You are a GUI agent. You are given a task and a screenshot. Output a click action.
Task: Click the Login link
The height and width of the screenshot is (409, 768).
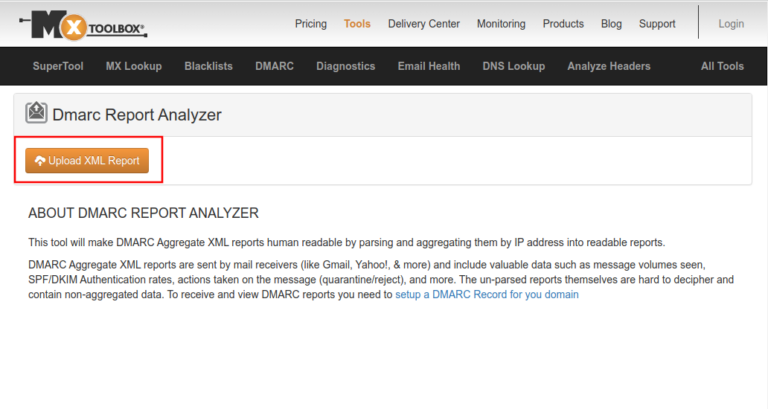(x=731, y=24)
